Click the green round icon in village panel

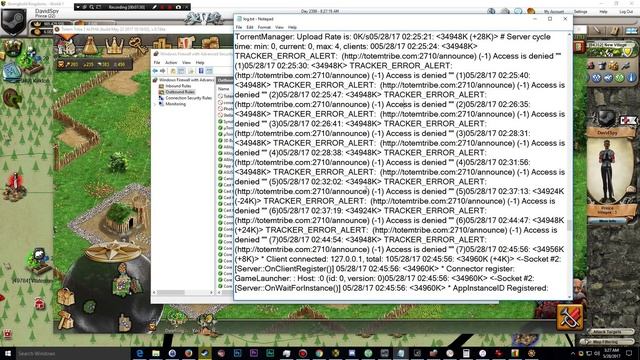tap(620, 78)
